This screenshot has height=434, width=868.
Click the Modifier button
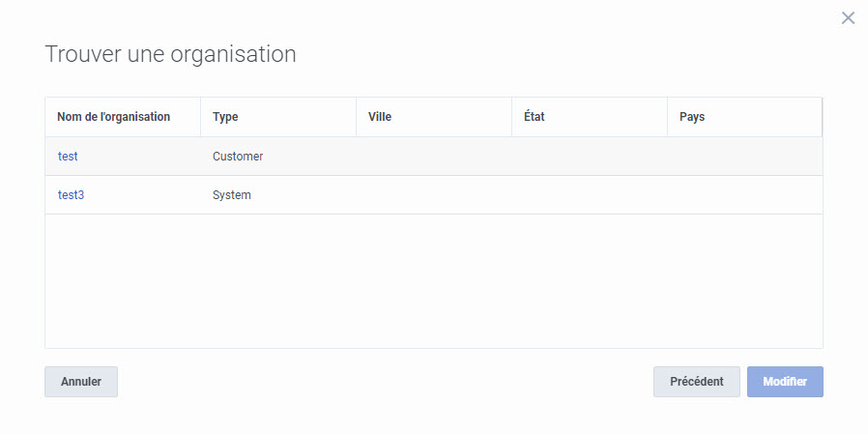tap(785, 382)
